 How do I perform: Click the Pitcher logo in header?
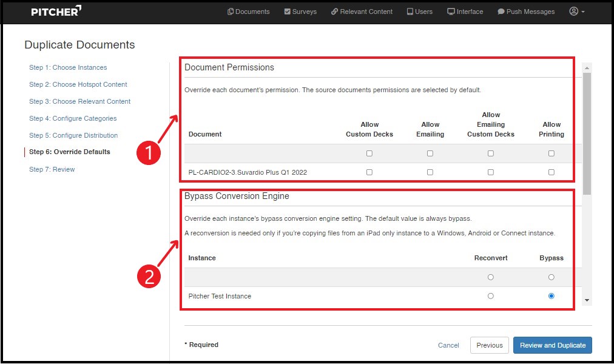pos(56,11)
